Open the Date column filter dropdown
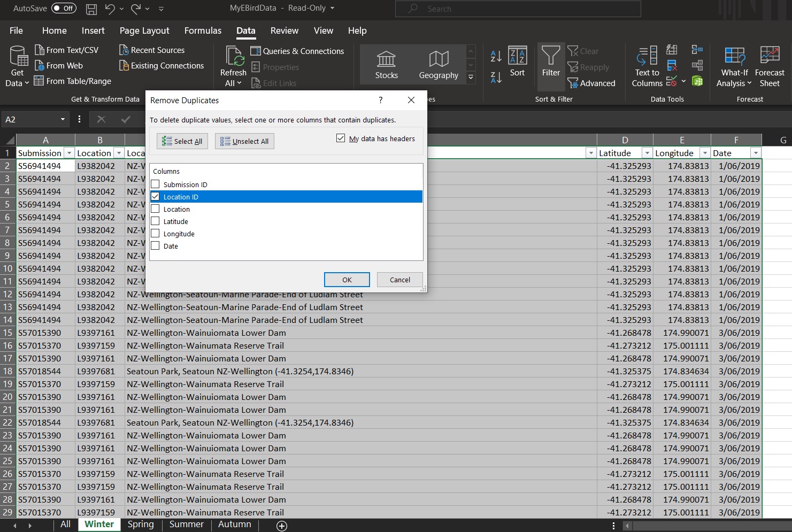 click(x=755, y=153)
